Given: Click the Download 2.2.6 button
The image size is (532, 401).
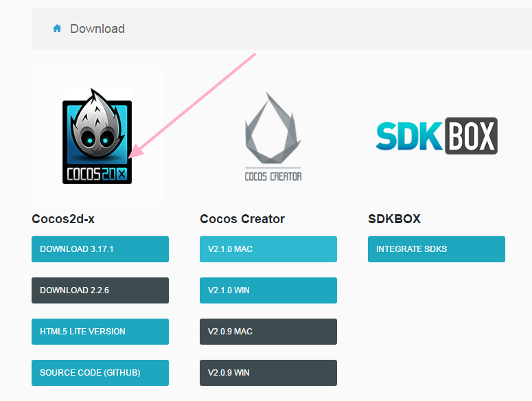Looking at the screenshot, I should pos(100,290).
